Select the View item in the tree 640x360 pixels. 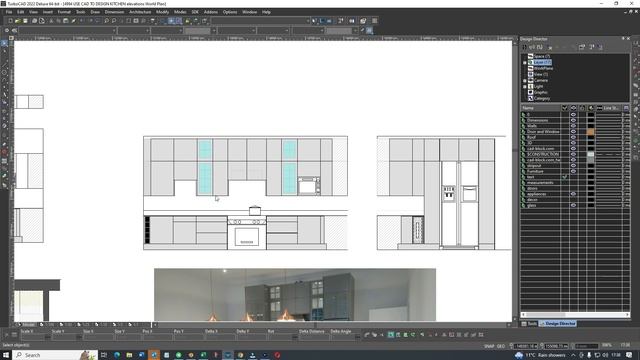[x=540, y=74]
